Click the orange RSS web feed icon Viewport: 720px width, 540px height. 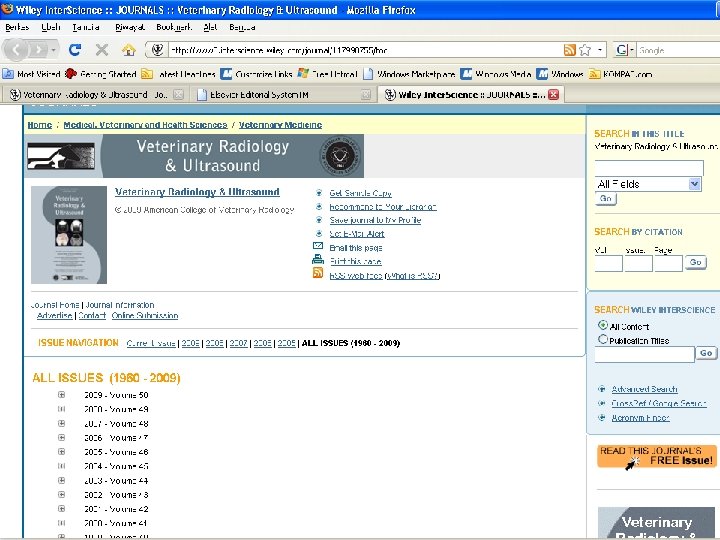tap(318, 273)
